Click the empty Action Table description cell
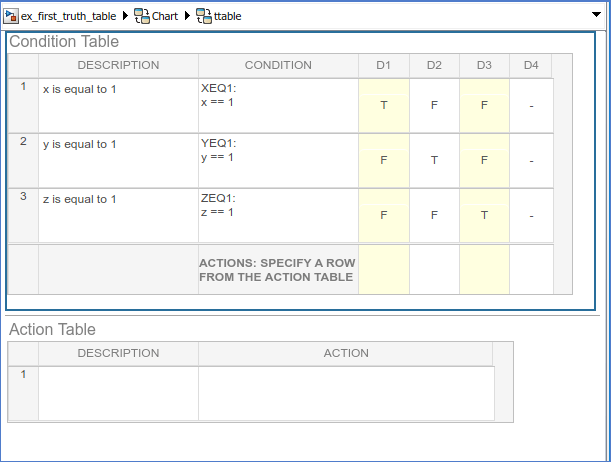 [118, 392]
